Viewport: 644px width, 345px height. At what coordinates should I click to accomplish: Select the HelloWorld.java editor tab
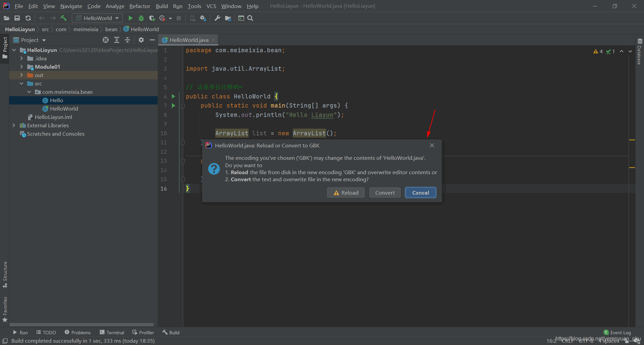click(189, 40)
